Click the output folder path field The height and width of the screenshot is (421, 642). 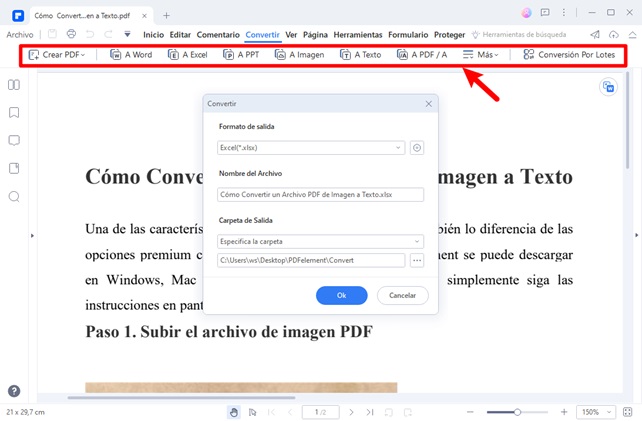[311, 260]
